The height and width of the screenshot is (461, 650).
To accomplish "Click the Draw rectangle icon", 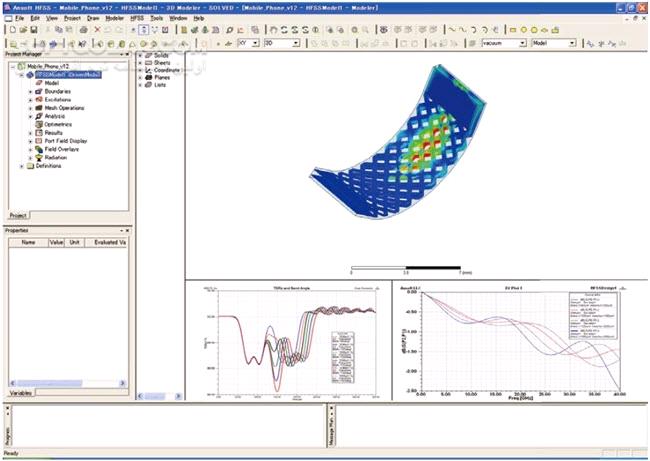I will coord(513,30).
